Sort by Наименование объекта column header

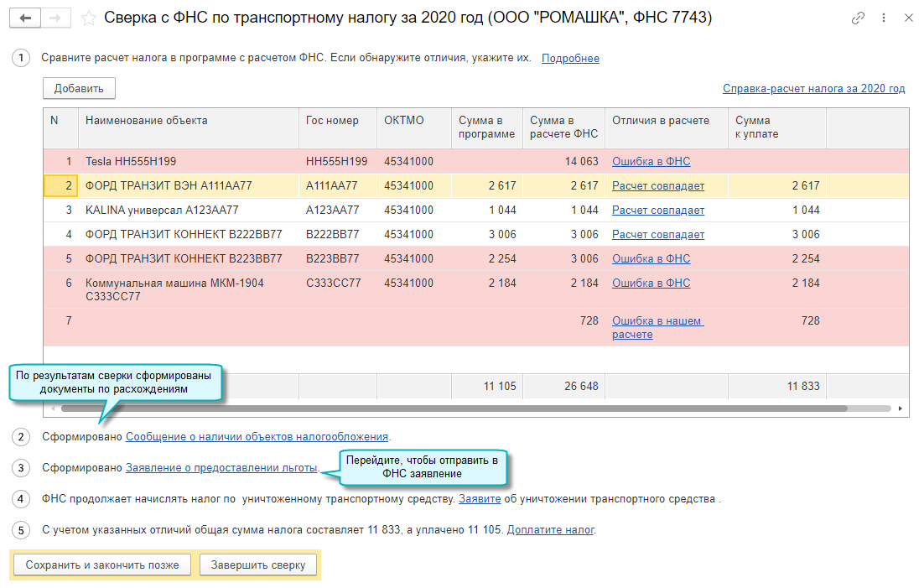pos(189,128)
